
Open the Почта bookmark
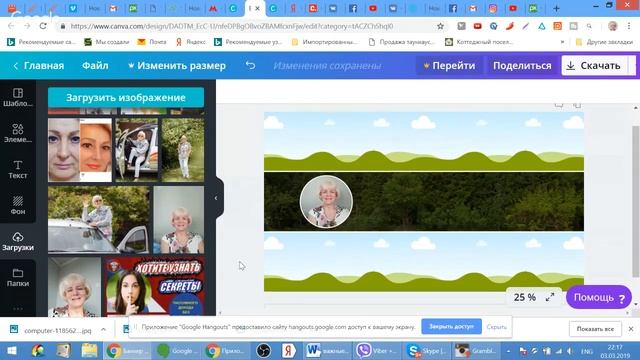(x=152, y=42)
